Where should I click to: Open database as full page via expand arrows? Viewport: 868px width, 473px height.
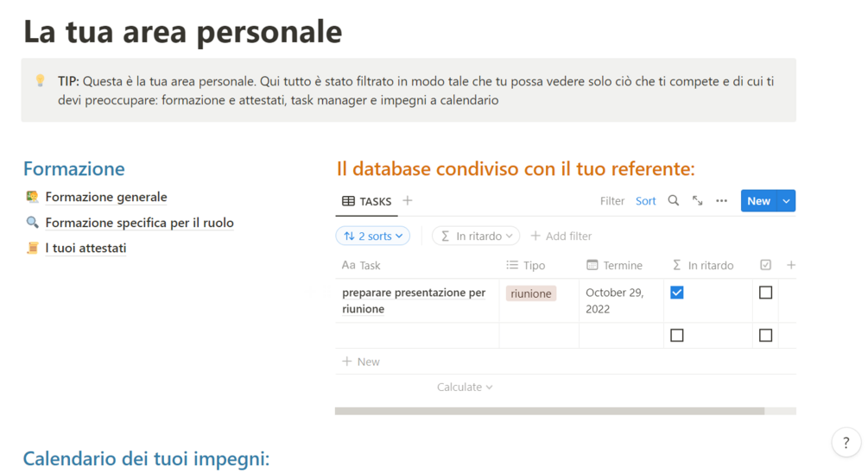pyautogui.click(x=697, y=200)
